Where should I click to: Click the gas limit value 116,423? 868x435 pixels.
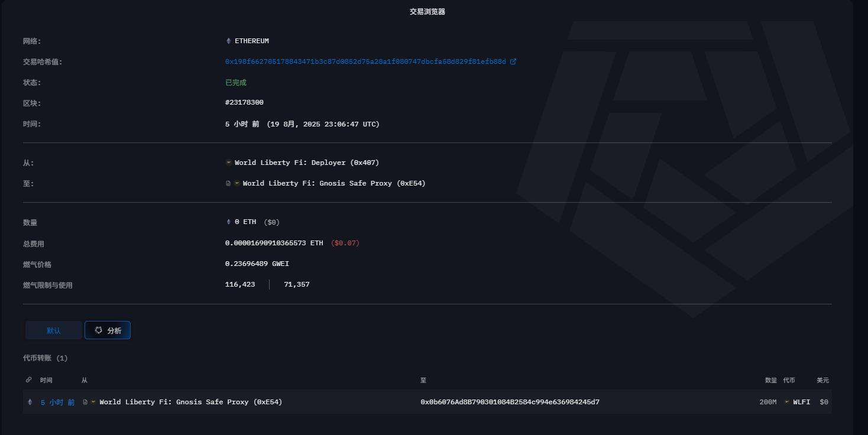pyautogui.click(x=240, y=285)
